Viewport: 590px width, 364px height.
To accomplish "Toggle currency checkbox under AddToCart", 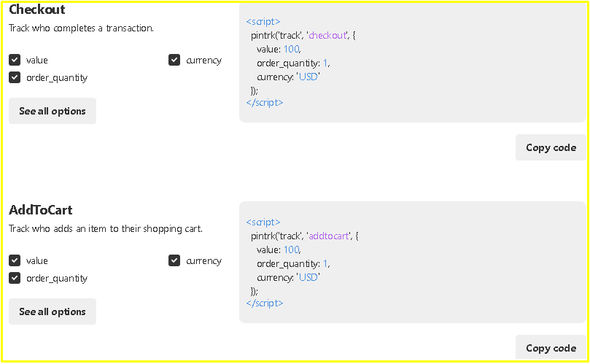I will pos(174,260).
